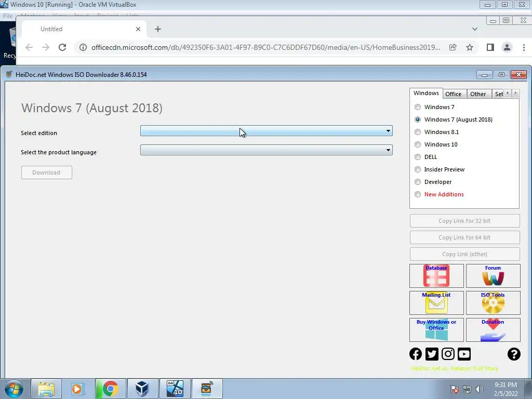
Task: Toggle Chrome side panel icon
Action: (490, 47)
